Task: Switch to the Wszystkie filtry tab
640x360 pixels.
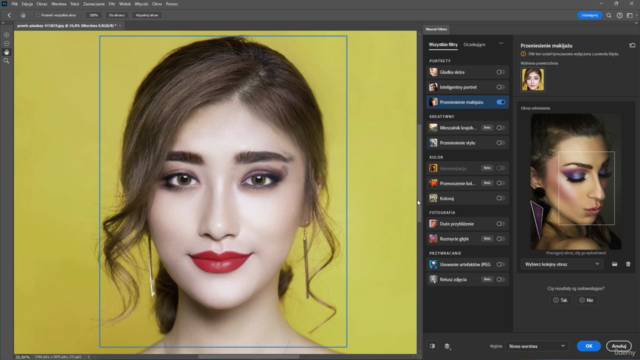Action: 443,44
